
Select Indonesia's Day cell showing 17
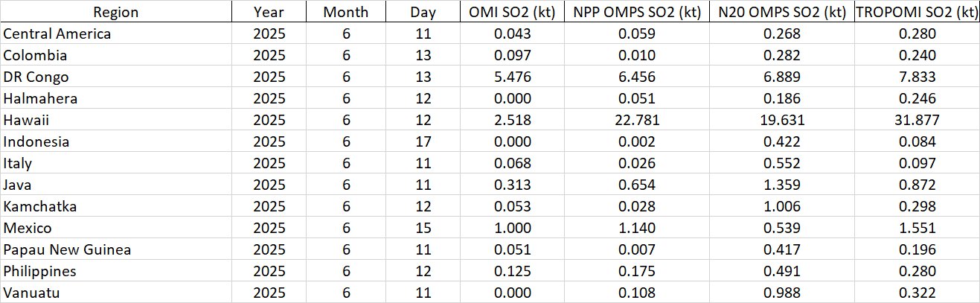[x=423, y=141]
